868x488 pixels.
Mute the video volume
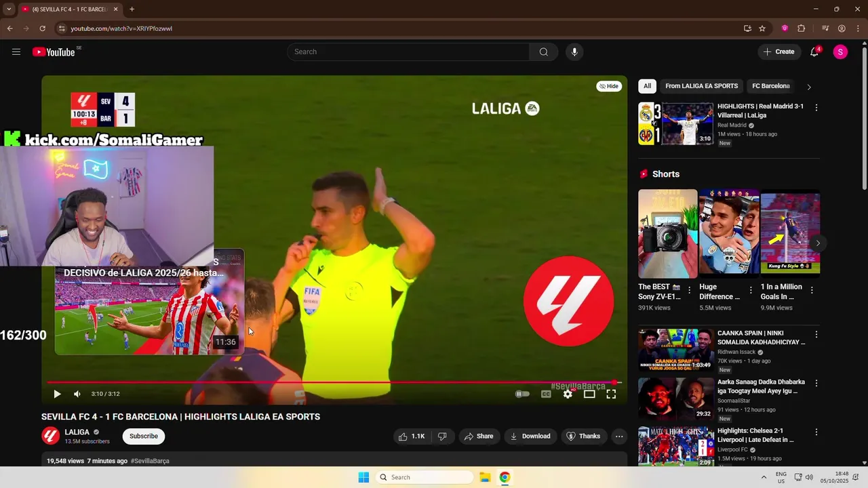coord(77,394)
